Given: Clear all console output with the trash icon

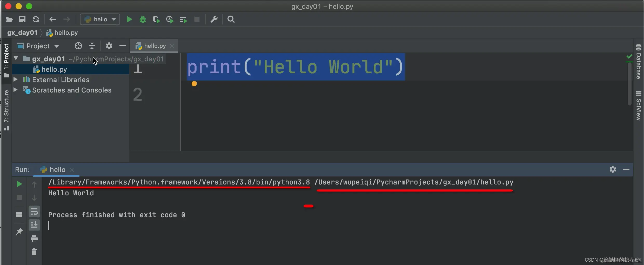Looking at the screenshot, I should 34,252.
